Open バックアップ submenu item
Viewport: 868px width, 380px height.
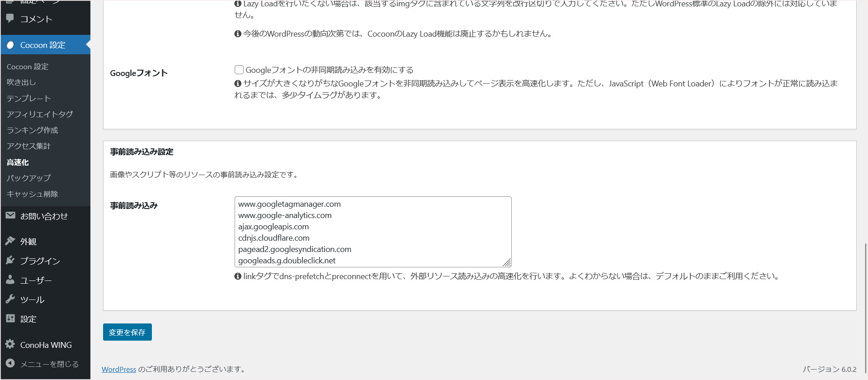(x=28, y=178)
